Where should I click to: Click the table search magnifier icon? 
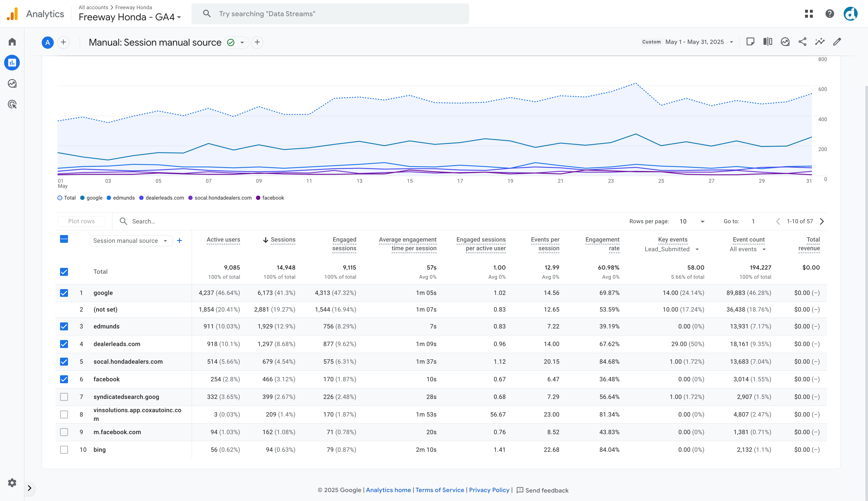click(x=123, y=221)
